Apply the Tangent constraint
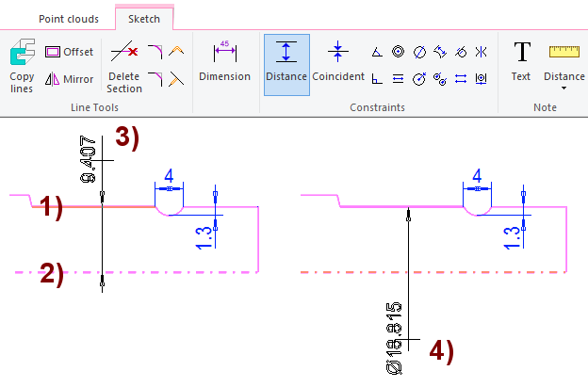 point(461,52)
